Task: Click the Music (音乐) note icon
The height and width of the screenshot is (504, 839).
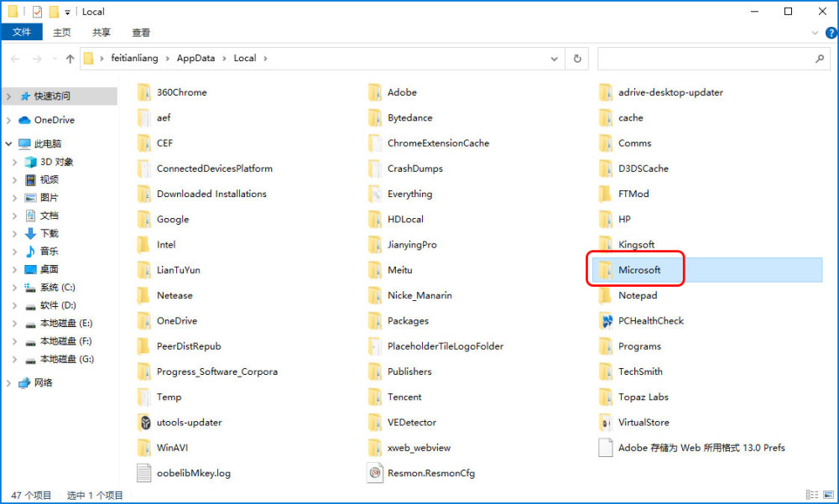Action: pos(31,251)
